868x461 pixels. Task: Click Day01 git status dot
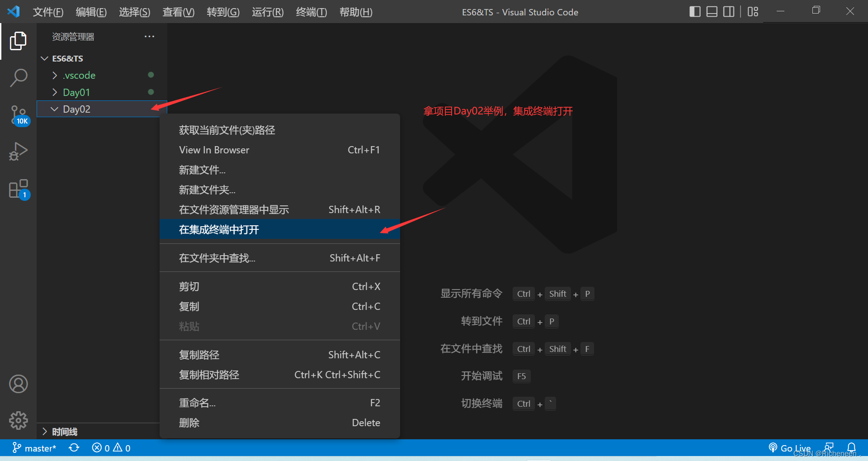[151, 92]
